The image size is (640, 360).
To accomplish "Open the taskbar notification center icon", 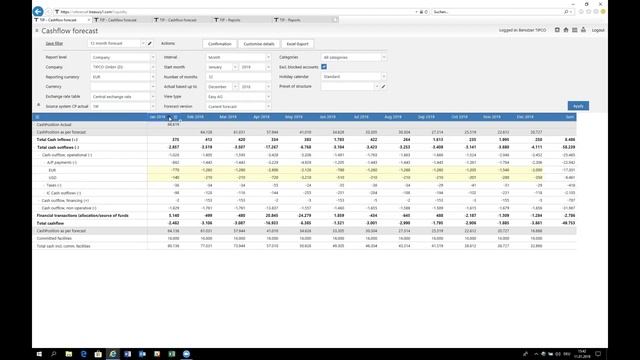I will tap(598, 354).
